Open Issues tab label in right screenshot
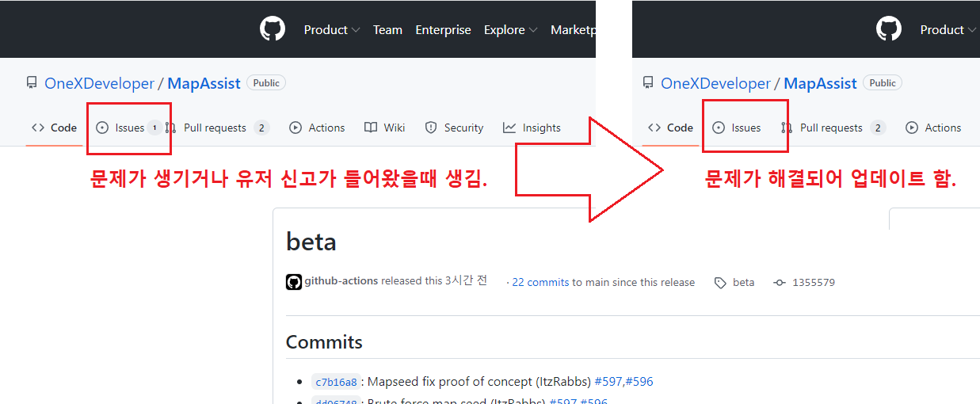This screenshot has width=980, height=404. (x=746, y=128)
